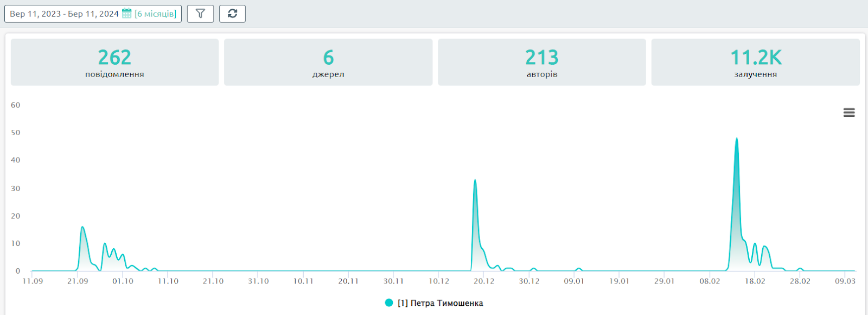Open the 11.2K залучення stat card
Image resolution: width=868 pixels, height=315 pixels.
point(755,62)
